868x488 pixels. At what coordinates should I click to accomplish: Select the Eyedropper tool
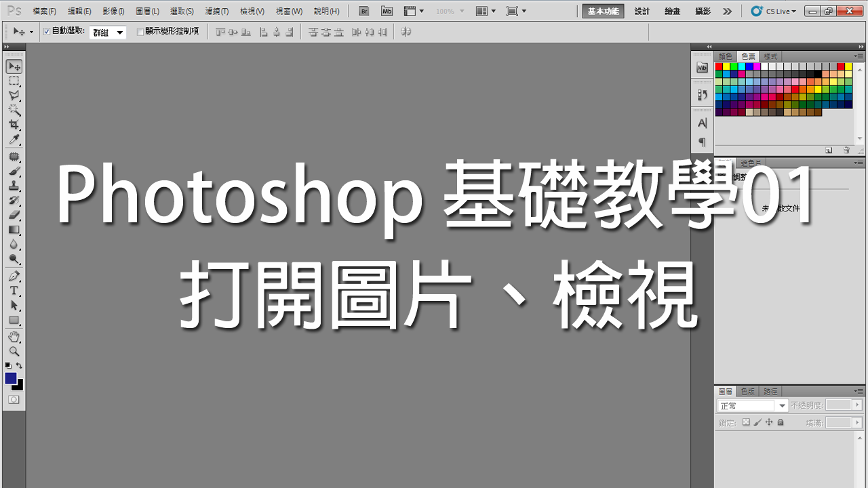point(14,140)
